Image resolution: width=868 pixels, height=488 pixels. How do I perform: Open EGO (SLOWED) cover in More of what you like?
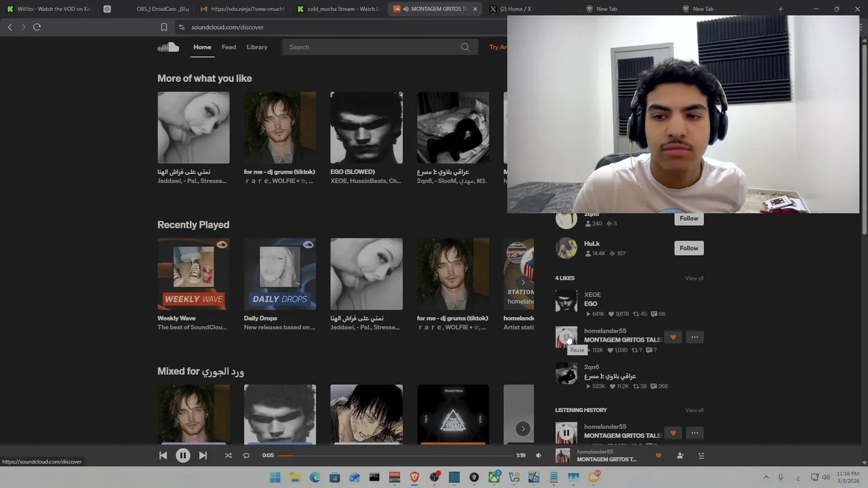pos(366,128)
